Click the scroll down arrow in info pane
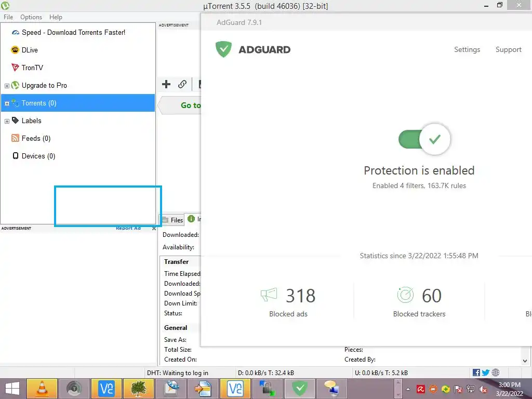 coord(525,361)
